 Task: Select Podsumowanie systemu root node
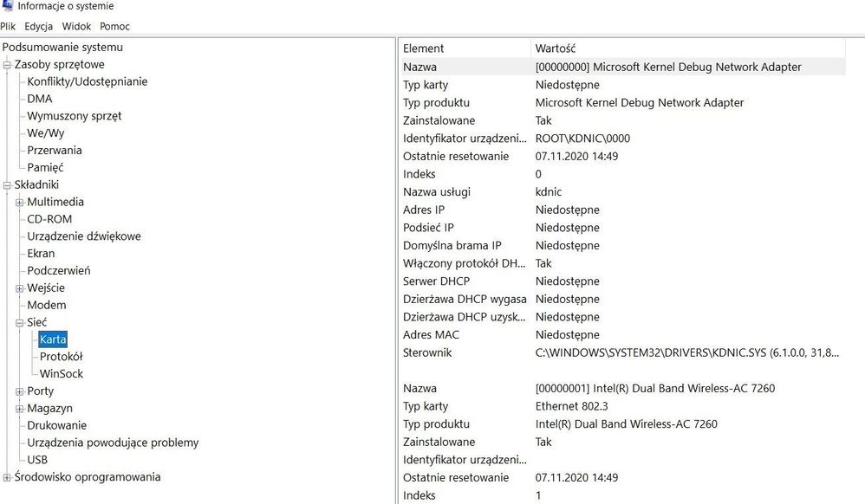click(x=62, y=47)
